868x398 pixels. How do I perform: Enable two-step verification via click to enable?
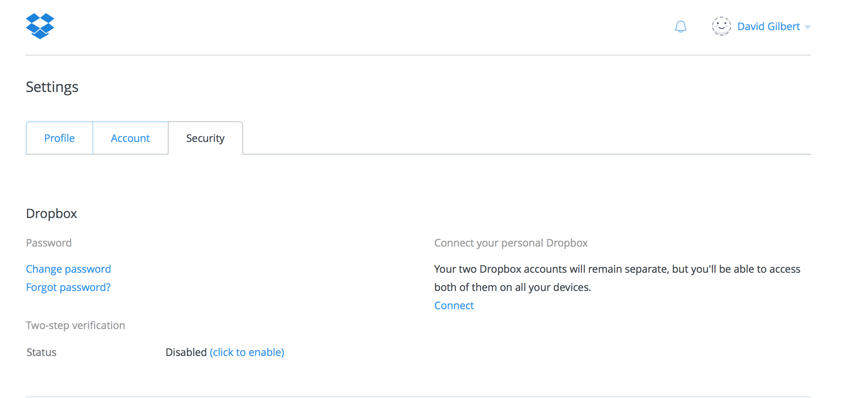click(247, 352)
